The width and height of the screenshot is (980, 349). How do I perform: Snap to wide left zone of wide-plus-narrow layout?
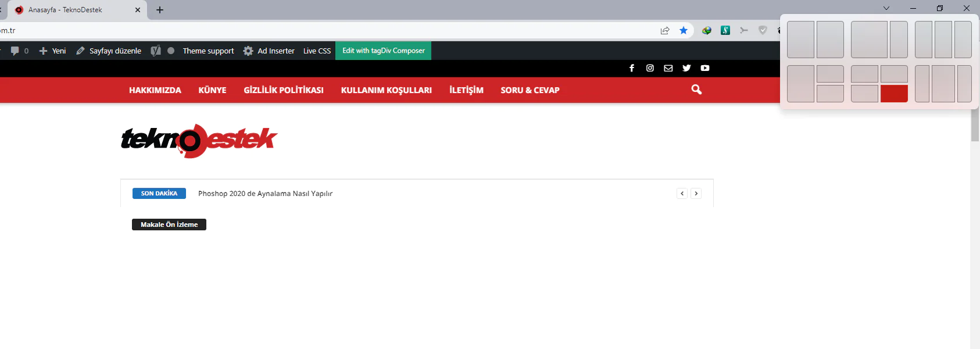(869, 40)
